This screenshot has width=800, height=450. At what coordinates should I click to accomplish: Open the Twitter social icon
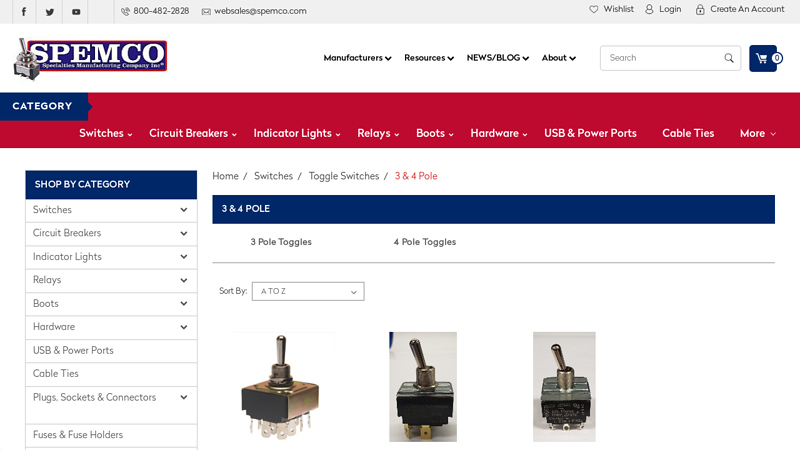tap(49, 12)
